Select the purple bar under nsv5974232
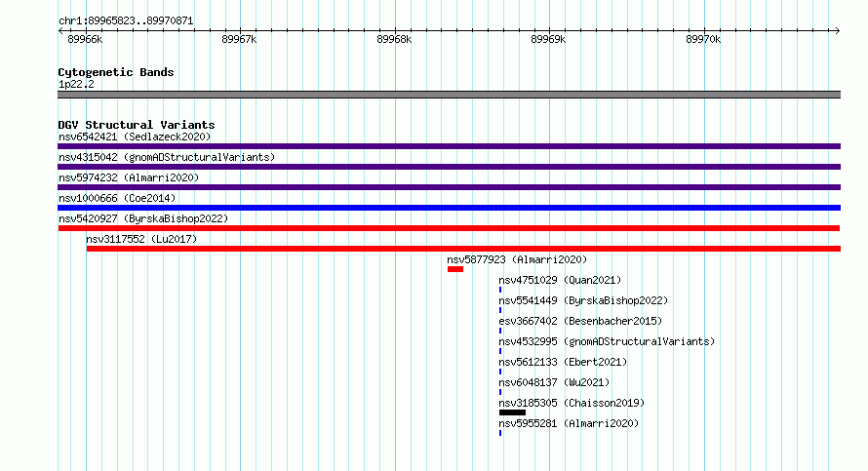The width and height of the screenshot is (868, 471). 449,187
